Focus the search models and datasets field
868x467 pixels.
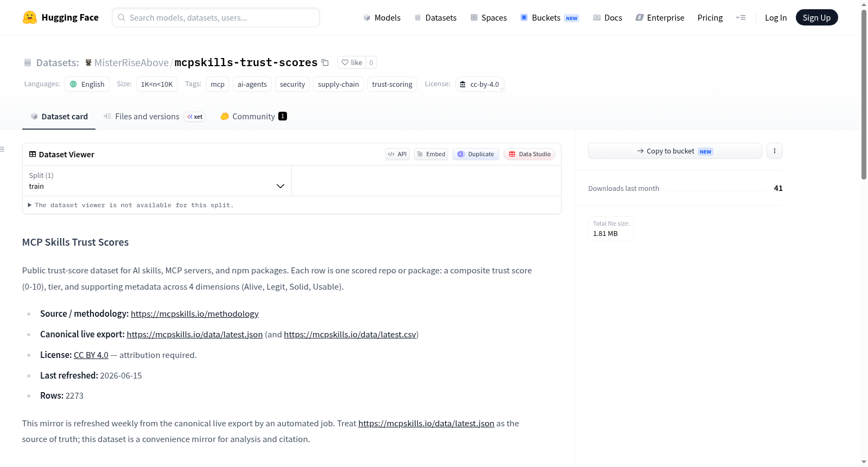pos(216,17)
